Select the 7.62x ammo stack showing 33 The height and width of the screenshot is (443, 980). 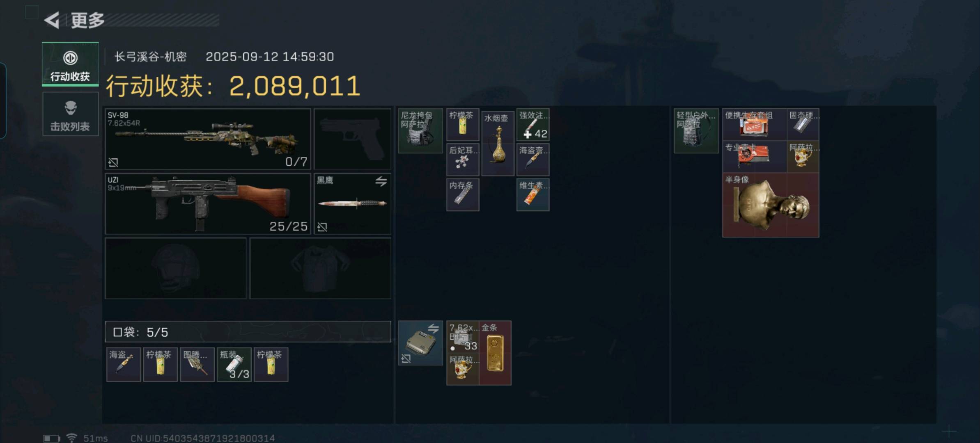click(x=463, y=337)
